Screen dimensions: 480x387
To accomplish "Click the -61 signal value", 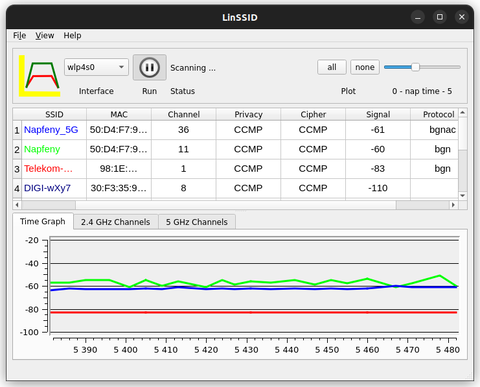I will click(x=378, y=130).
